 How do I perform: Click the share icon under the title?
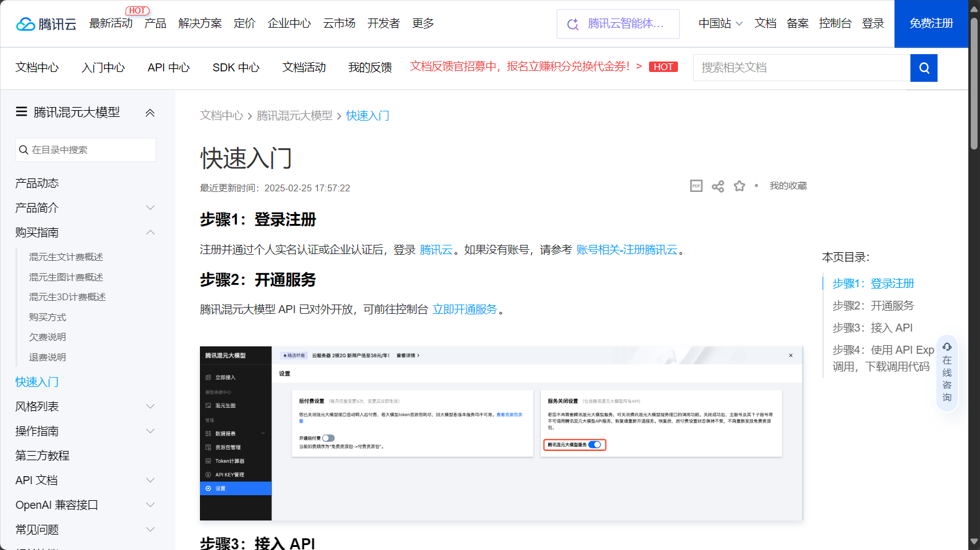click(718, 186)
